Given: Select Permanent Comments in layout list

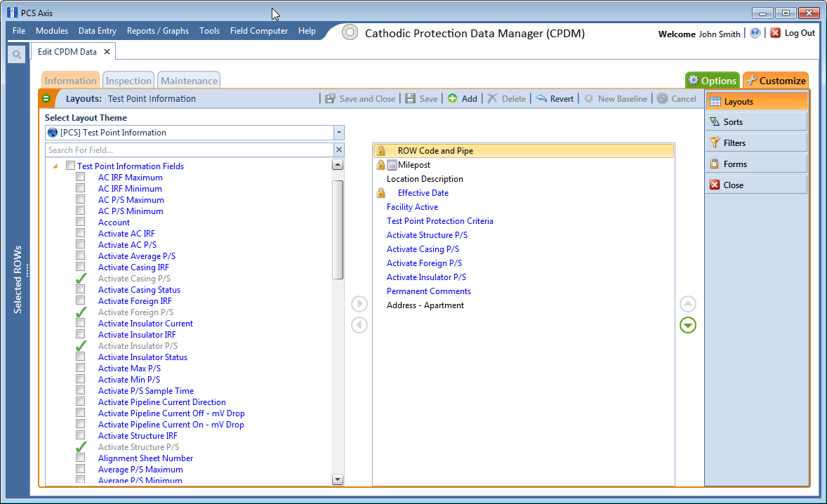Looking at the screenshot, I should 429,291.
